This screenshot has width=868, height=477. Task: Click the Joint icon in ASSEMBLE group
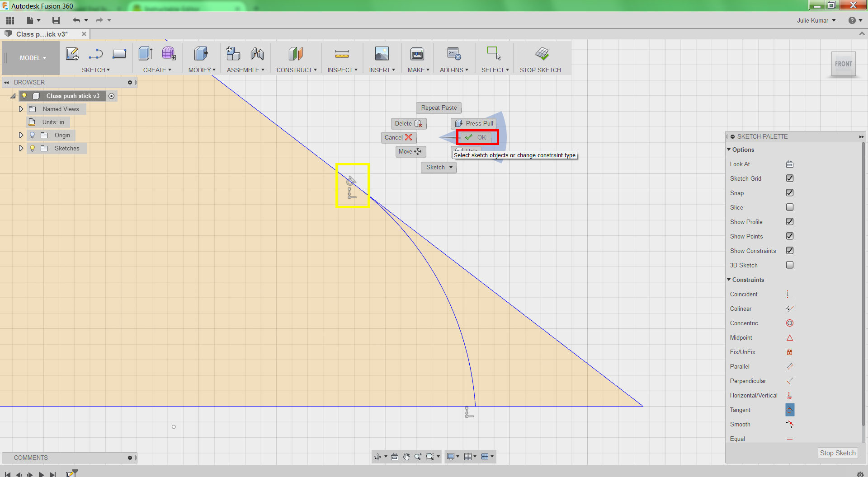tap(257, 54)
